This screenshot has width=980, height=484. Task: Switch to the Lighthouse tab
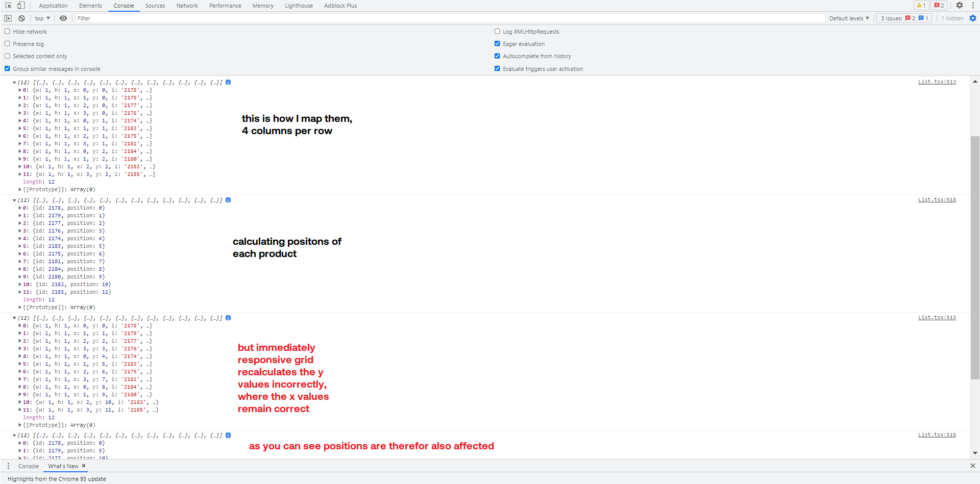coord(299,6)
